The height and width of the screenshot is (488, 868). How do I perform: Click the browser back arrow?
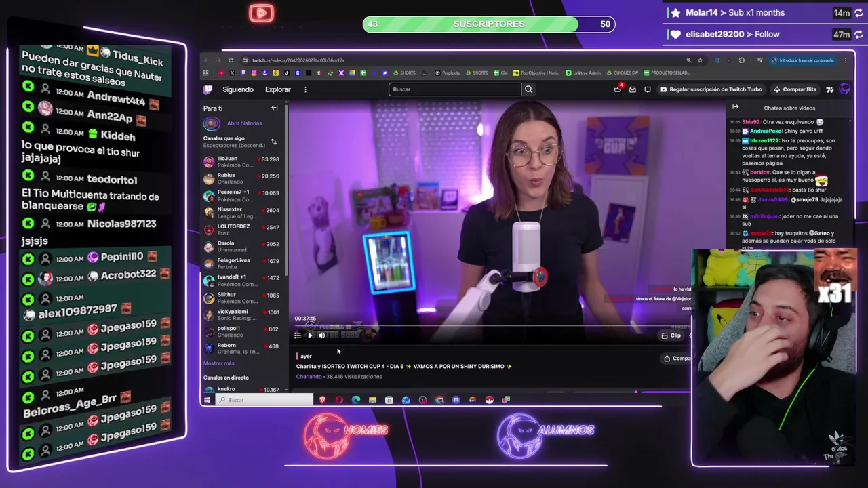(206, 60)
